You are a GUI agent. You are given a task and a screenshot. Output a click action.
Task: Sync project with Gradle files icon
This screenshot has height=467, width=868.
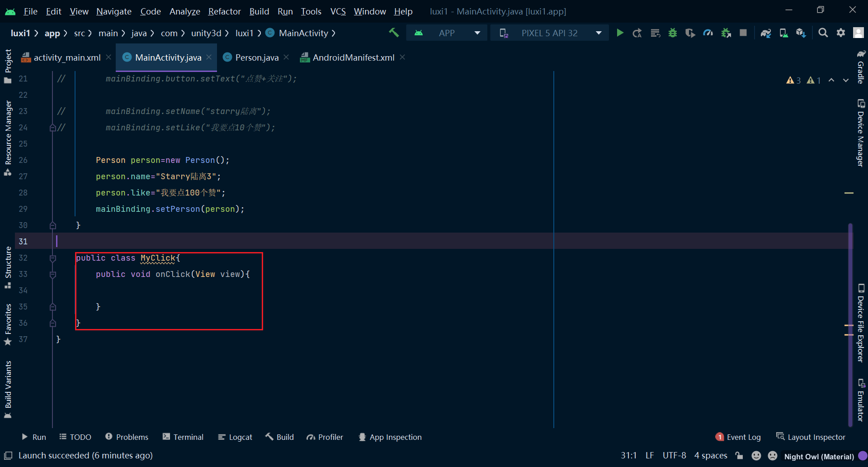766,33
